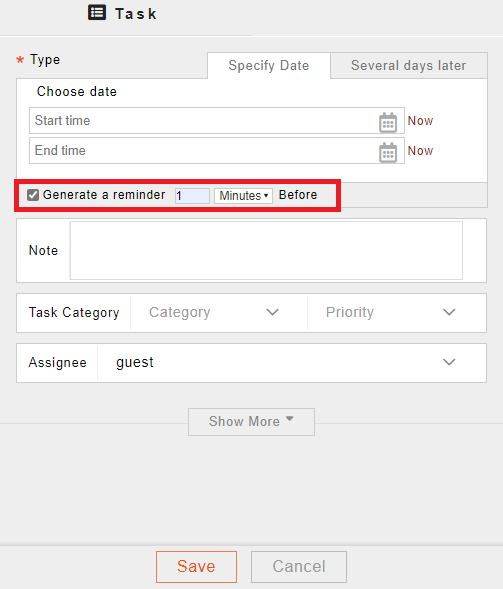This screenshot has width=503, height=589.
Task: Uncheck Generate a reminder checkbox
Action: point(33,195)
